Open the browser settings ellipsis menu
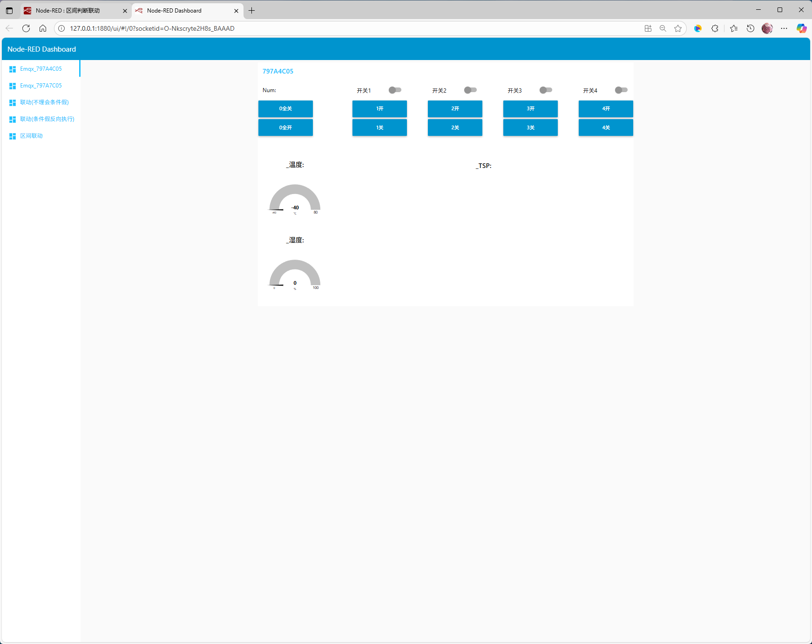Screen dimensions: 812x644 pos(784,28)
